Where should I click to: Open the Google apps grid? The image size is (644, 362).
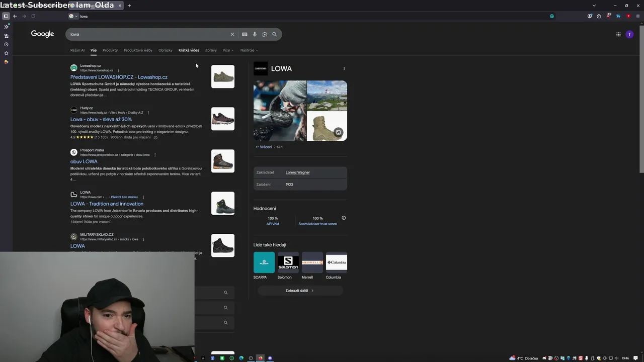coord(618,34)
